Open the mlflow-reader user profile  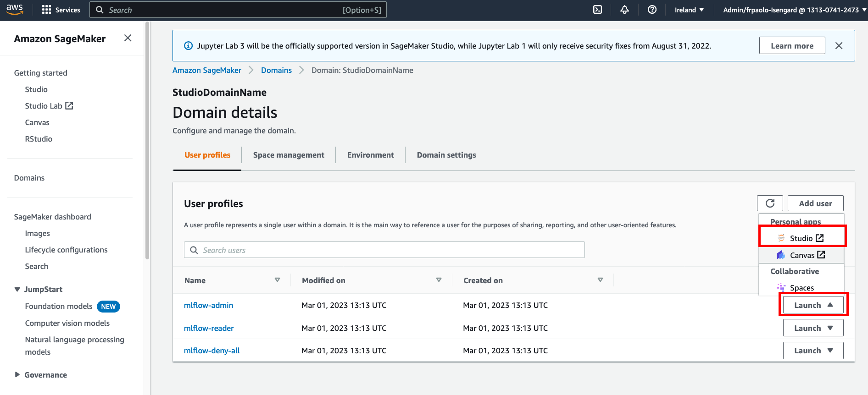pyautogui.click(x=209, y=328)
